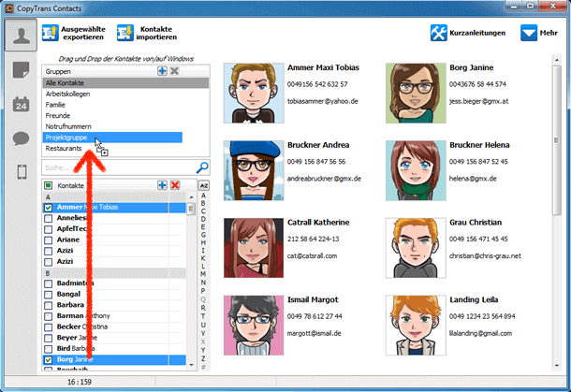The width and height of the screenshot is (571, 392).
Task: Open Landing Leila avatar card
Action: 416,326
